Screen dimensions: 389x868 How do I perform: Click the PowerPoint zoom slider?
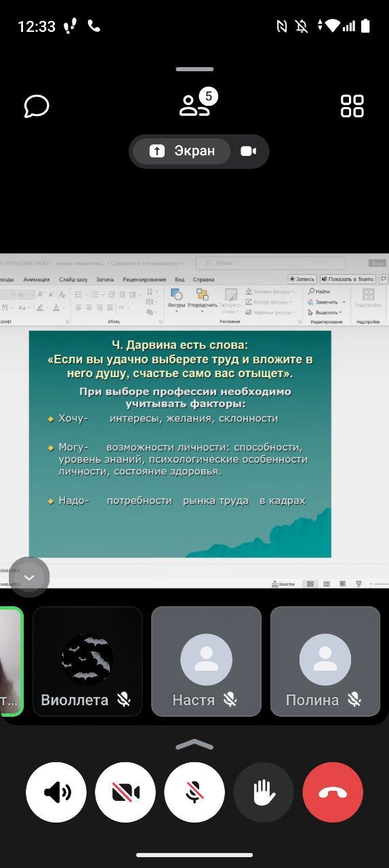pos(380,583)
